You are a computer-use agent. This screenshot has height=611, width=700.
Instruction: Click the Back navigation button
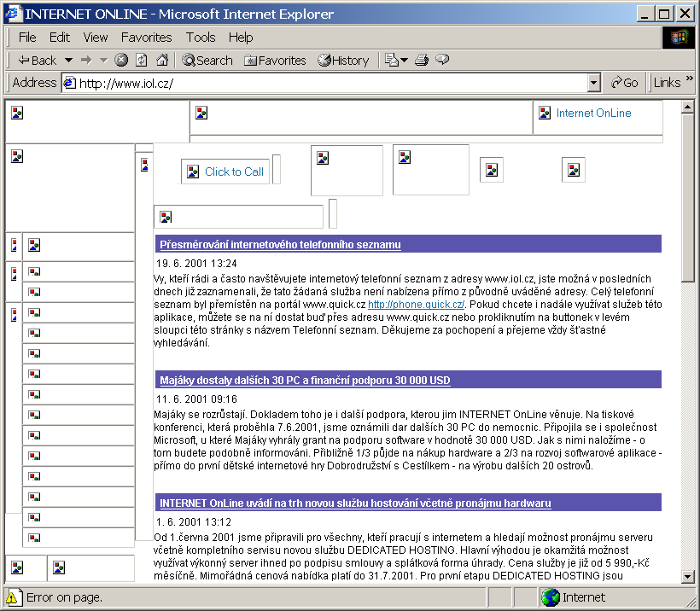click(38, 61)
